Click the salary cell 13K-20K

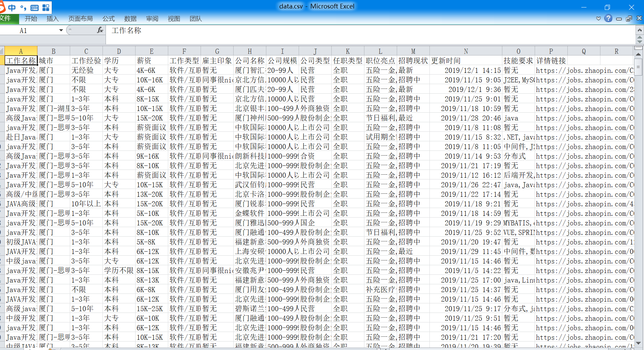coord(152,194)
